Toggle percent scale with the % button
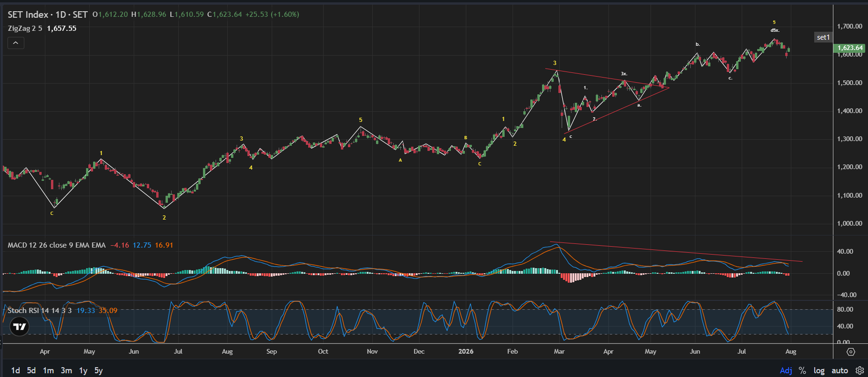Viewport: 868px width, 377px height. coord(803,370)
